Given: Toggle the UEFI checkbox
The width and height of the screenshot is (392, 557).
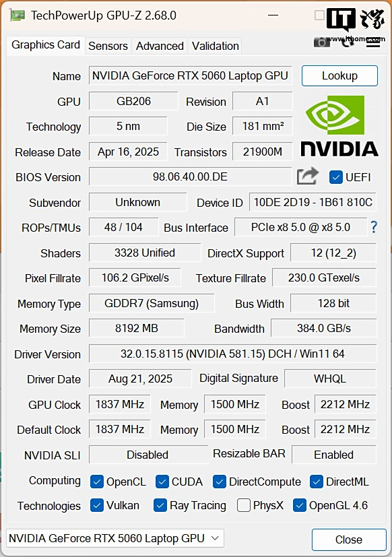Looking at the screenshot, I should point(336,177).
